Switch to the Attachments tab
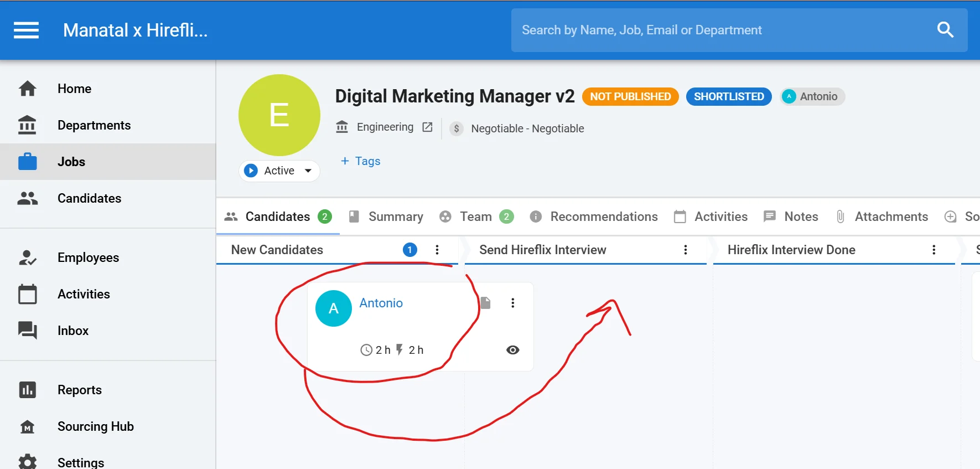 click(882, 217)
